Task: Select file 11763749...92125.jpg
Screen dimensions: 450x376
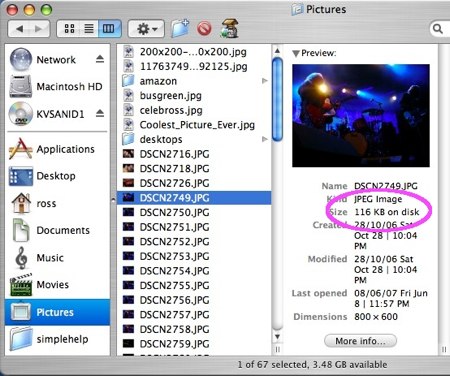Action: click(x=193, y=66)
